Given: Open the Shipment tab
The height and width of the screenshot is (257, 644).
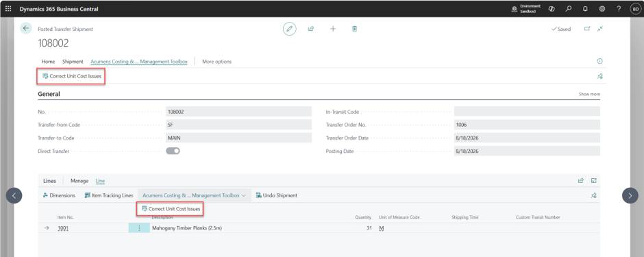Looking at the screenshot, I should [x=73, y=62].
